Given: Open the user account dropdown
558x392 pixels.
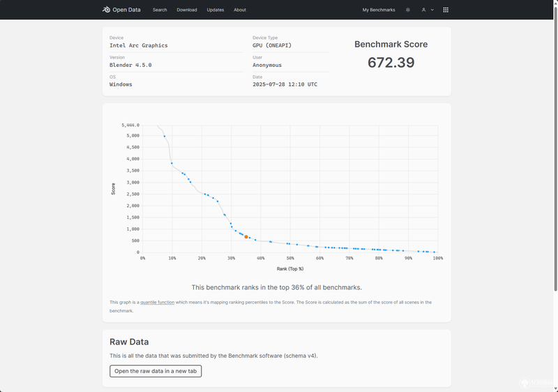Looking at the screenshot, I should tap(428, 10).
